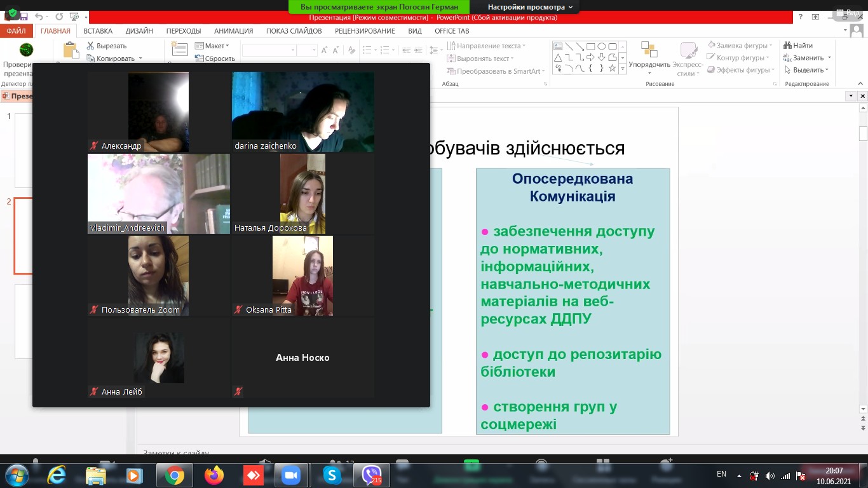Select the oval shape

[x=602, y=46]
